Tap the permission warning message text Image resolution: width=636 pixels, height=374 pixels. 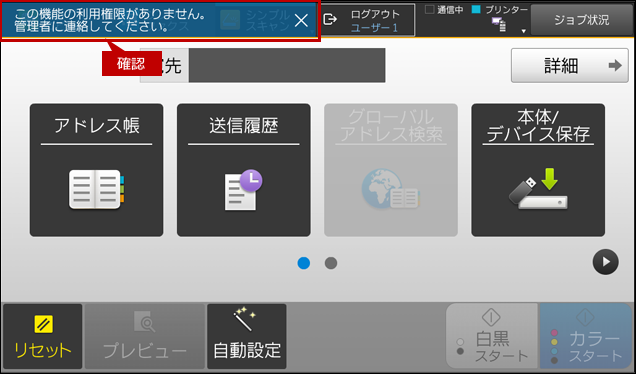110,20
